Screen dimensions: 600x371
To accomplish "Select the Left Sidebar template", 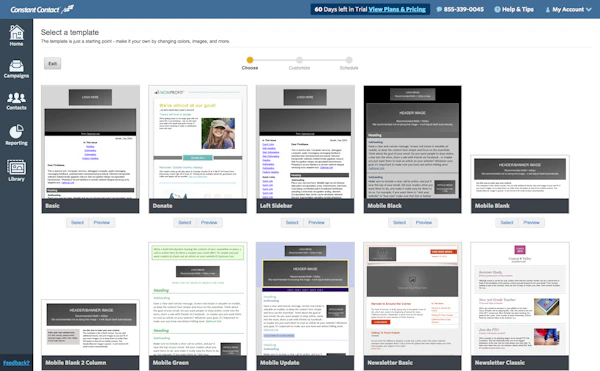I will pyautogui.click(x=292, y=222).
